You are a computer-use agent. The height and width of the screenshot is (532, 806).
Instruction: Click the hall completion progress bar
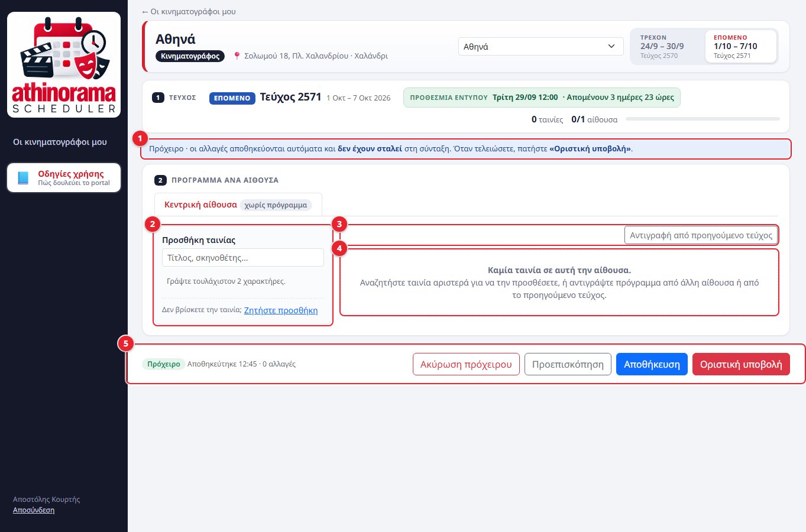coord(703,119)
